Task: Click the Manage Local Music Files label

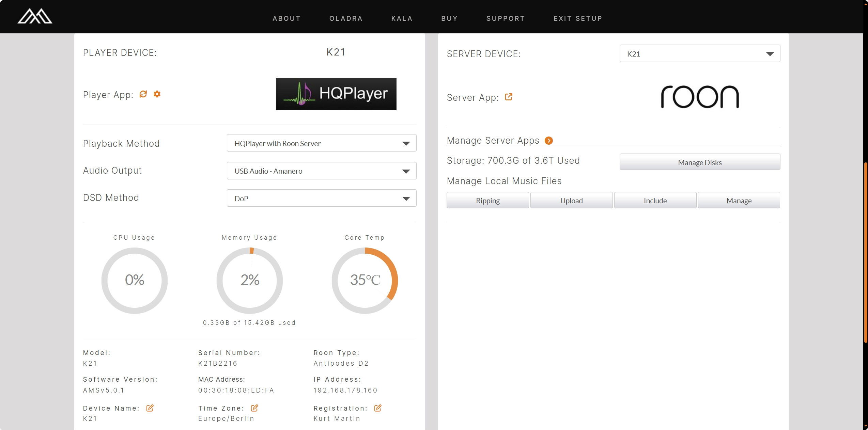Action: click(x=504, y=181)
